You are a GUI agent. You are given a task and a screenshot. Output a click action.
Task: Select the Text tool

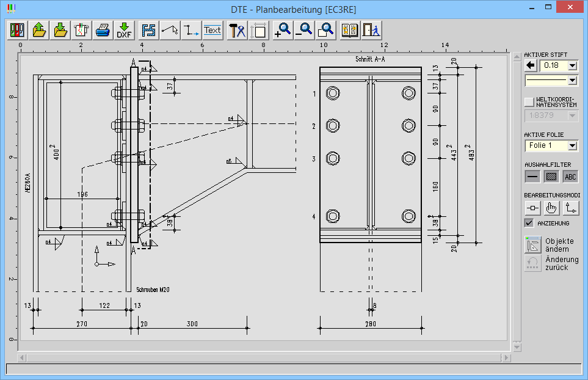(212, 30)
